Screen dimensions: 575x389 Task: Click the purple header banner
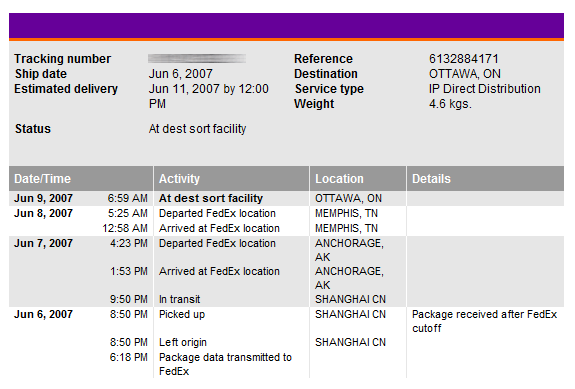[x=286, y=26]
